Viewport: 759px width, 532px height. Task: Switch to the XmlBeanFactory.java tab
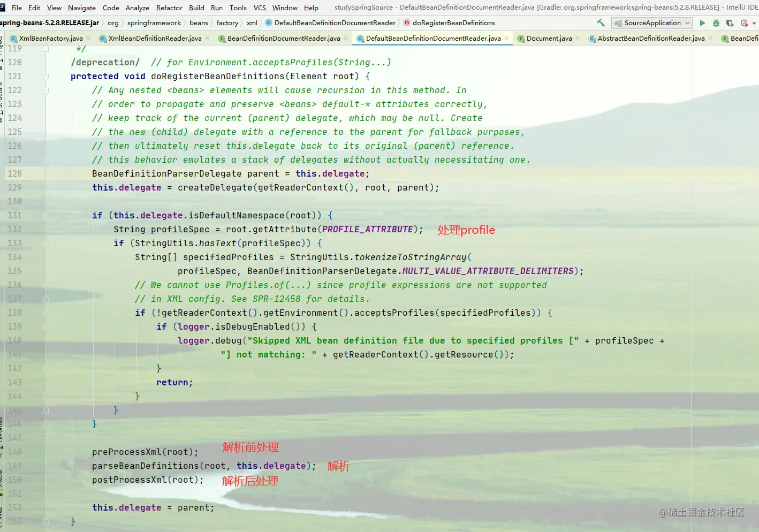pyautogui.click(x=51, y=39)
